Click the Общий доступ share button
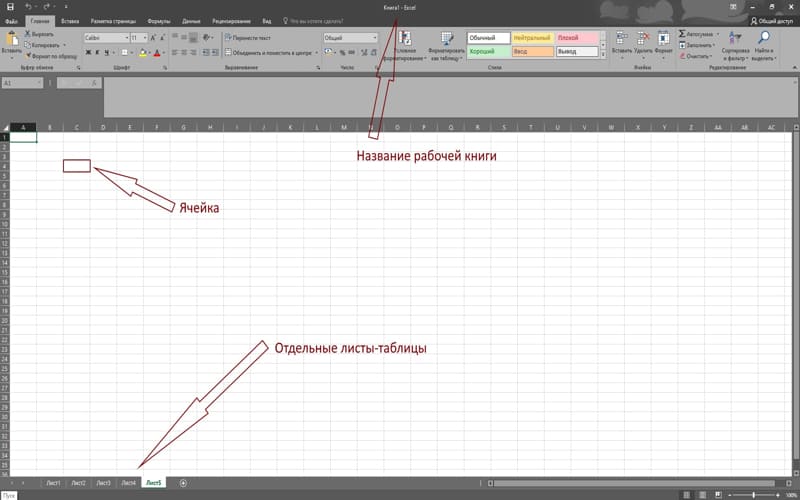Viewport: 800px width, 500px height. click(x=772, y=21)
